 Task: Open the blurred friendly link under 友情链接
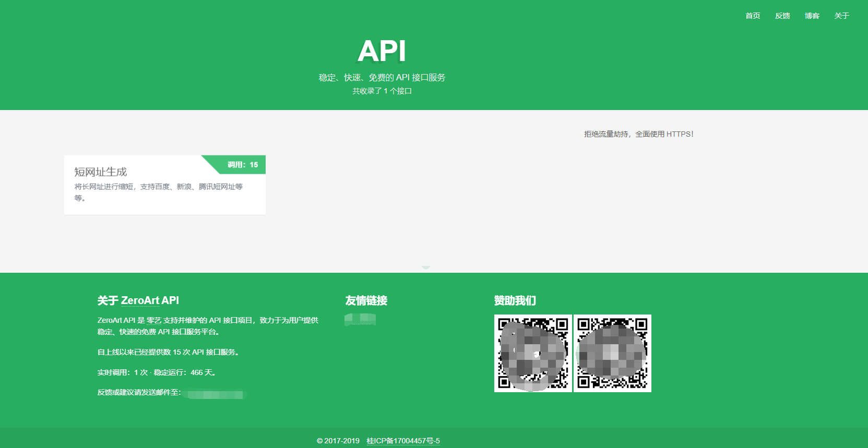360,319
